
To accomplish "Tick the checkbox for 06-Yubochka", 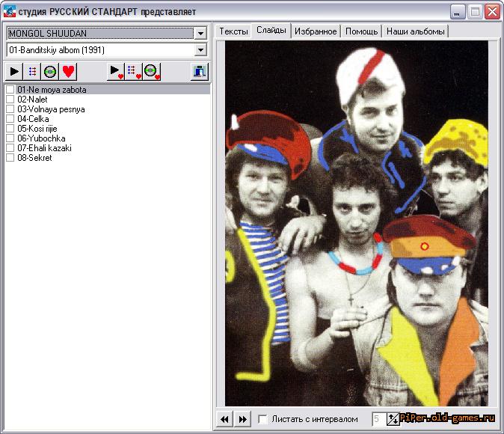I will [x=10, y=138].
